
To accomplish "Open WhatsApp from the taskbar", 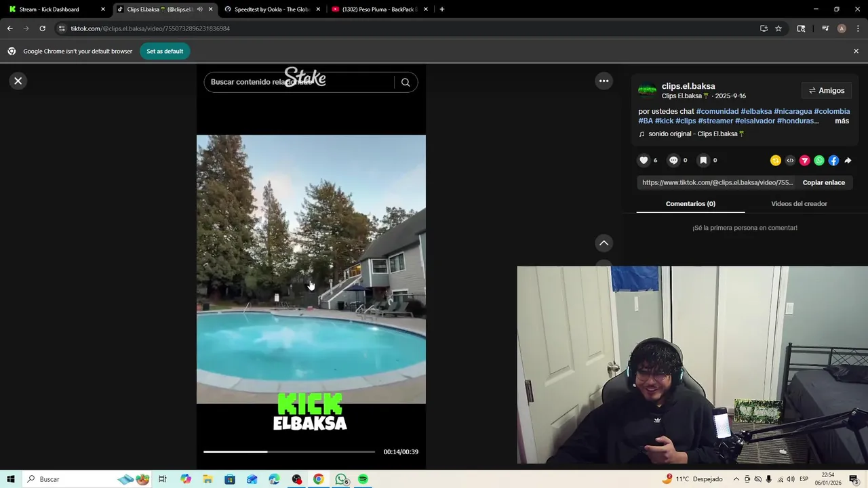I will click(341, 479).
